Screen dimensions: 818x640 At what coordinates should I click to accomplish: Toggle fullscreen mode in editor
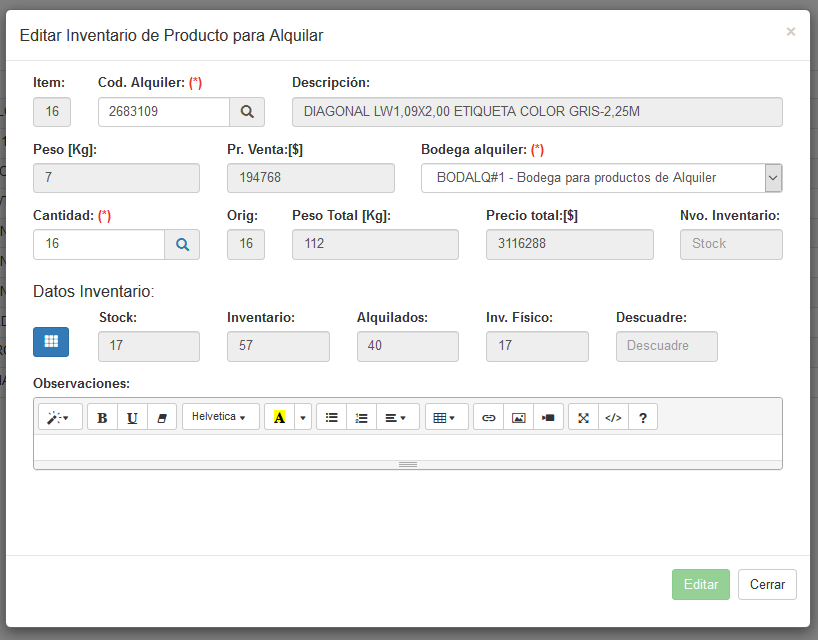[x=584, y=417]
